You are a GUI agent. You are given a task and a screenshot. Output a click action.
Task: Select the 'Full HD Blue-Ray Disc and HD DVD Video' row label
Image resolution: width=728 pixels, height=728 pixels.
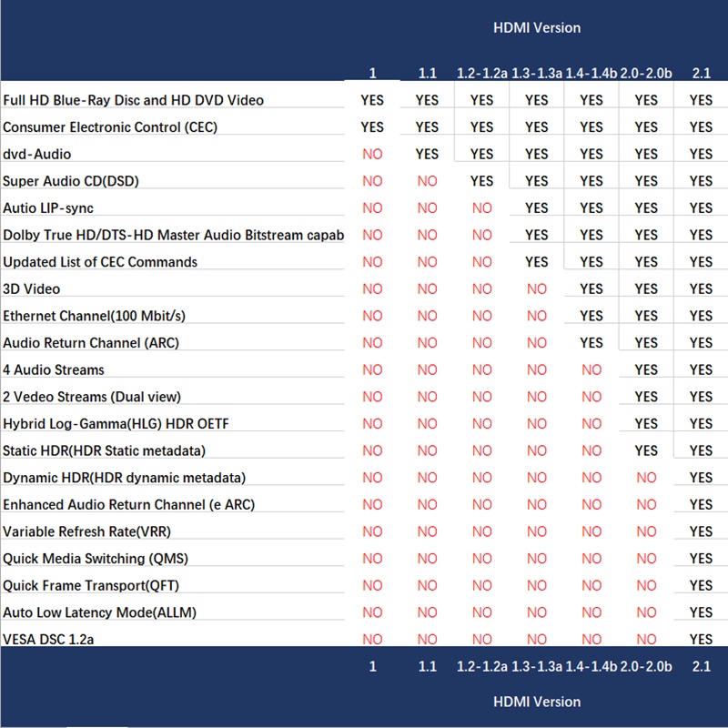point(134,100)
